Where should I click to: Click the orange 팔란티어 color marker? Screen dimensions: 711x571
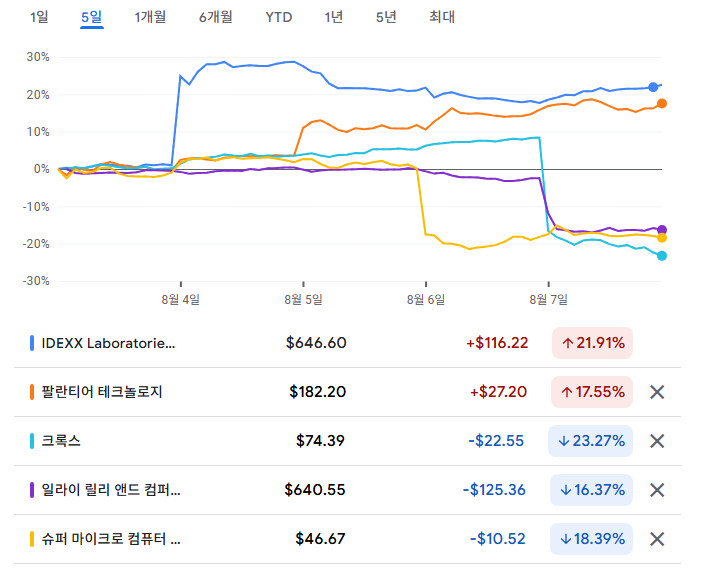(32, 392)
